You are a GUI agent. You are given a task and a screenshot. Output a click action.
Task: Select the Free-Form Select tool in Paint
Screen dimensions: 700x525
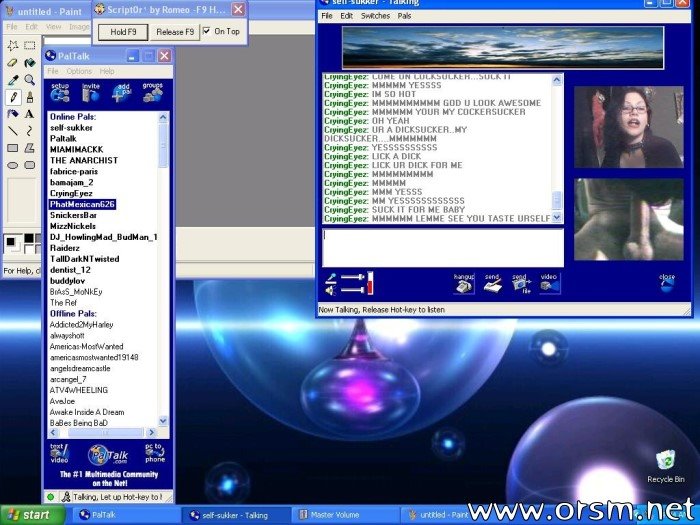[13, 45]
